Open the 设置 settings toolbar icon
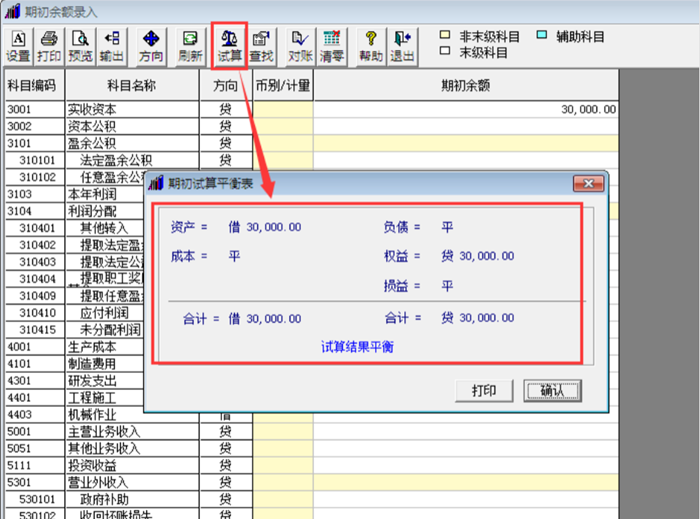Screen dimensions: 700x519 click(x=18, y=46)
